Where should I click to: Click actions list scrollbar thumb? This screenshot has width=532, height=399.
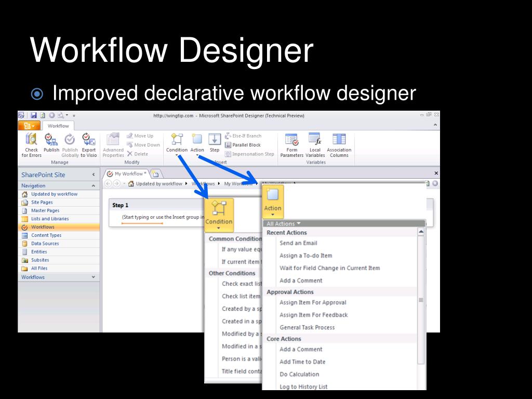pyautogui.click(x=421, y=300)
